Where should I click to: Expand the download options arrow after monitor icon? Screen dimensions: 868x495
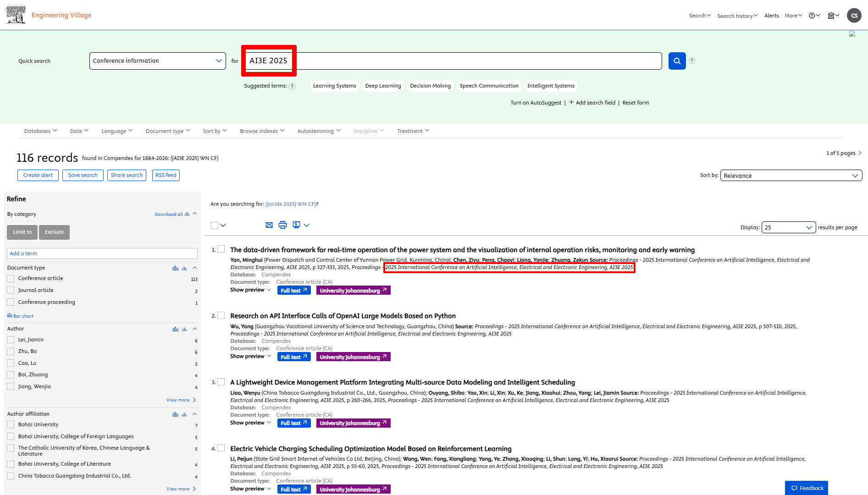[x=307, y=225]
